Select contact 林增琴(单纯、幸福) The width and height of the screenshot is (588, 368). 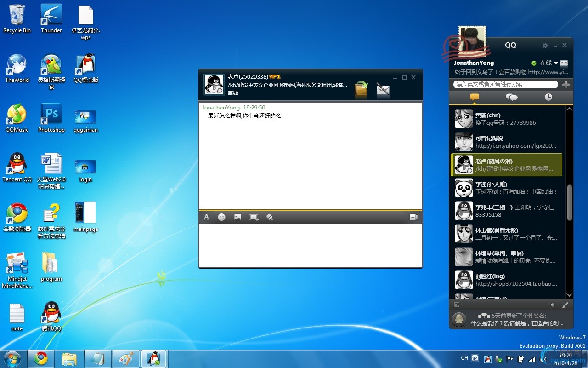pos(506,257)
